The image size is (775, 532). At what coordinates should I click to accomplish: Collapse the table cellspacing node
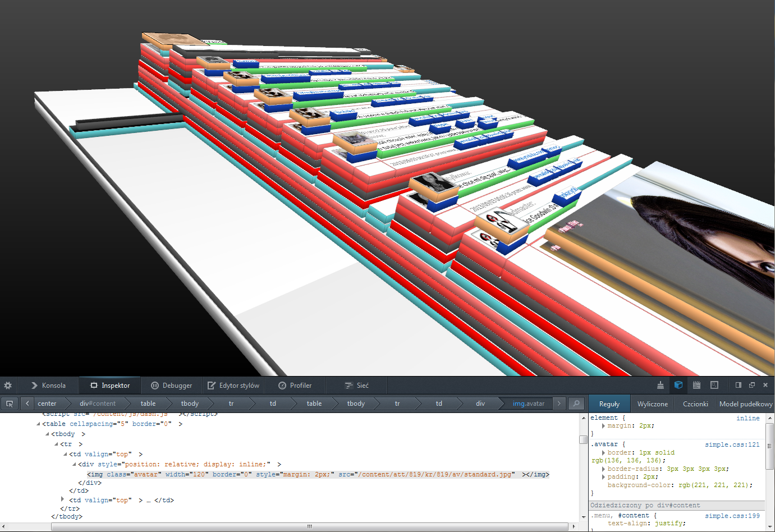pos(38,424)
